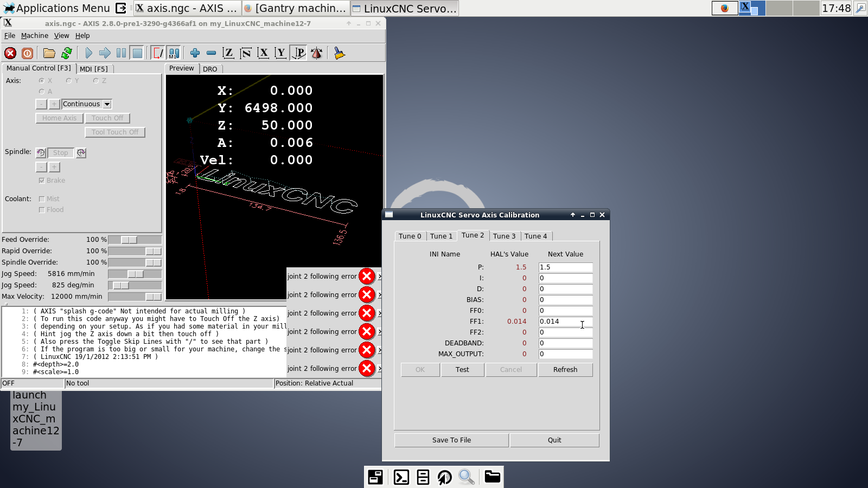Toggle the Brake checkbox
Viewport: 868px width, 488px height.
42,181
